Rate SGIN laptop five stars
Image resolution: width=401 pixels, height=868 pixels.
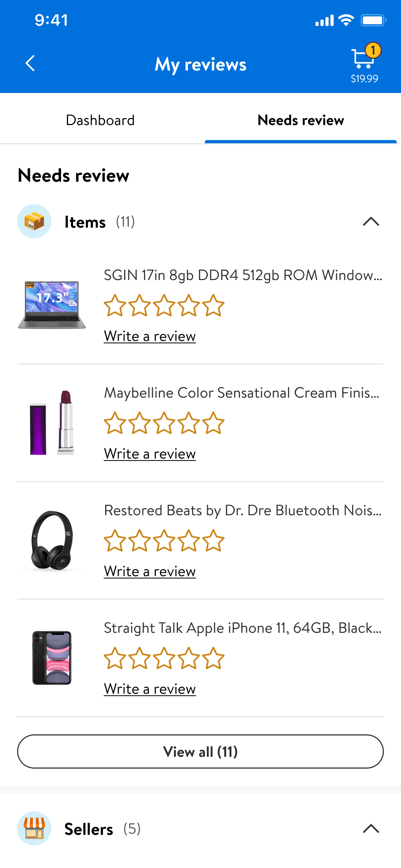point(214,306)
